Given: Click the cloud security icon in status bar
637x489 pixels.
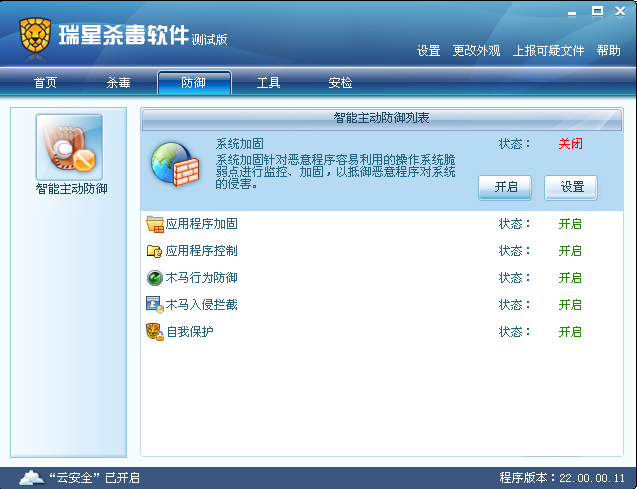Looking at the screenshot, I should (x=32, y=477).
